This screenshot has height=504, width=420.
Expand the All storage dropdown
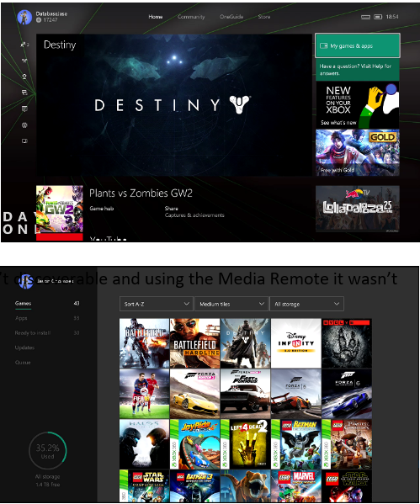pyautogui.click(x=307, y=304)
